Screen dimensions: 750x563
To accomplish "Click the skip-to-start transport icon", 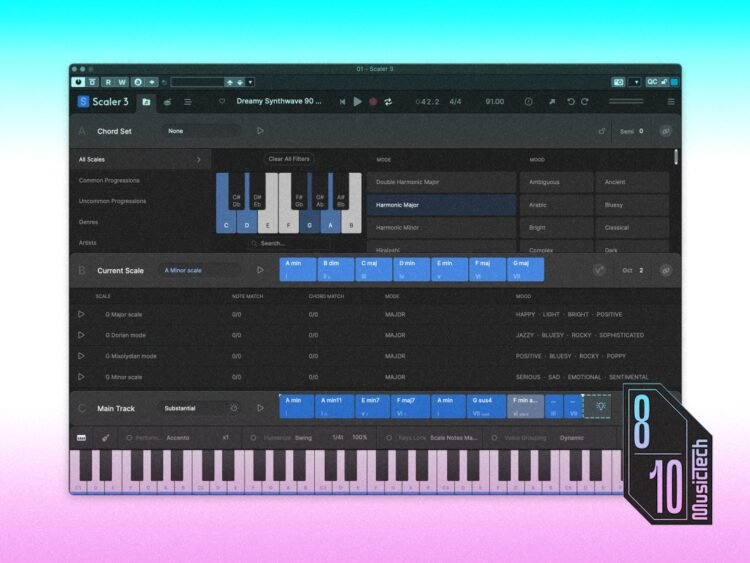I will click(343, 102).
